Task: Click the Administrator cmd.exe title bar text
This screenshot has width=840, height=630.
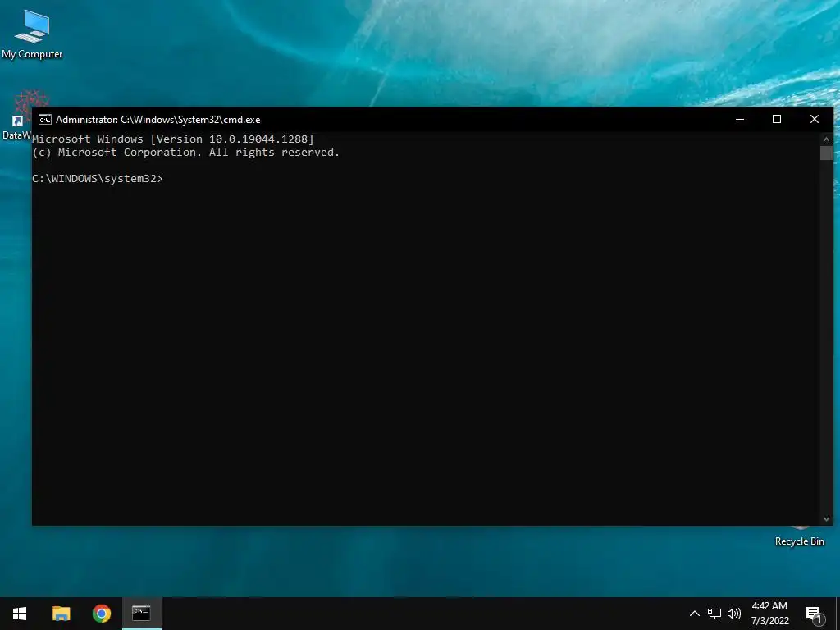Action: coord(158,120)
